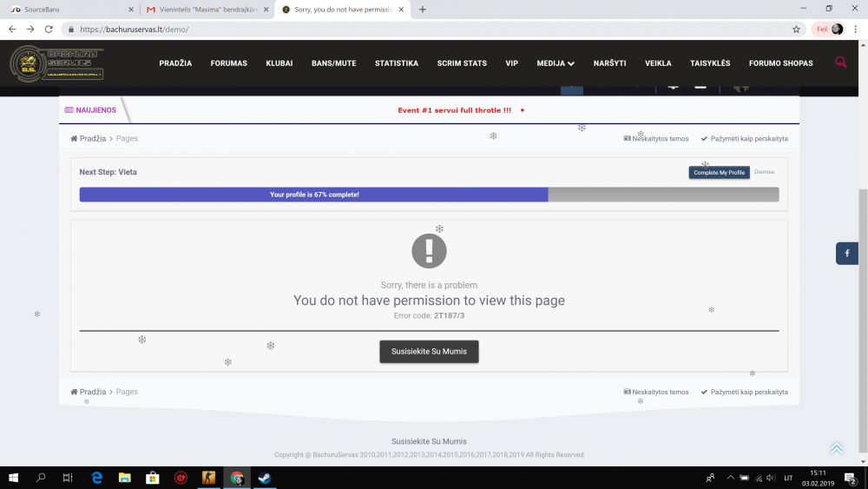Click the Bachuru Servas site logo
The image size is (868, 489).
[56, 63]
